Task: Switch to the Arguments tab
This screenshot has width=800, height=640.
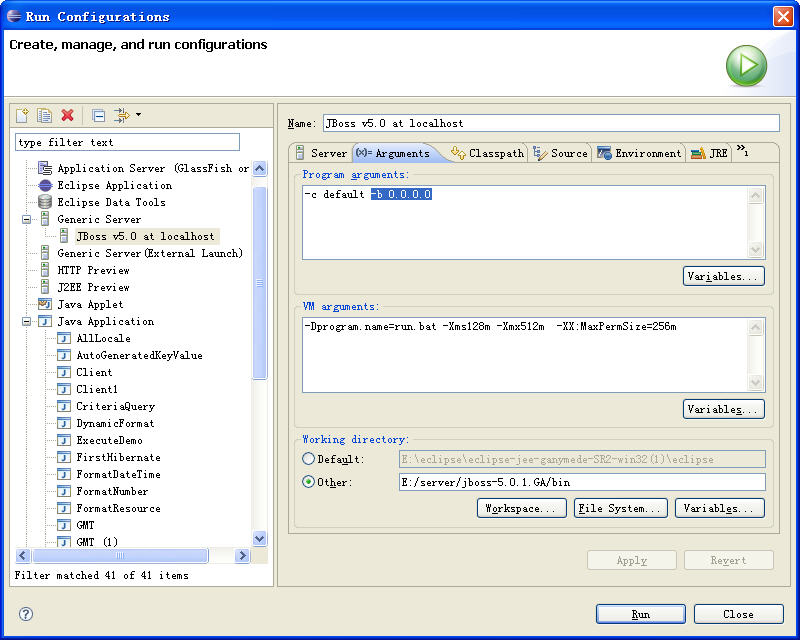Action: pos(393,153)
